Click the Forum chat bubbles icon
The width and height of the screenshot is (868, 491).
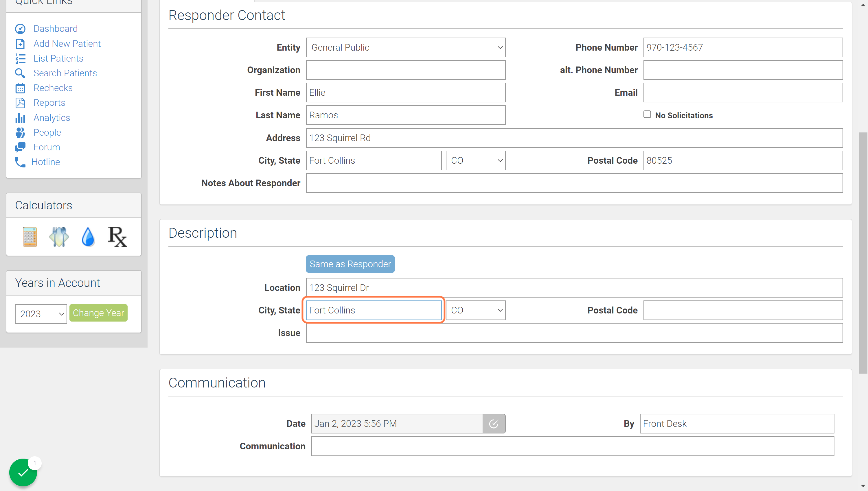click(x=20, y=147)
